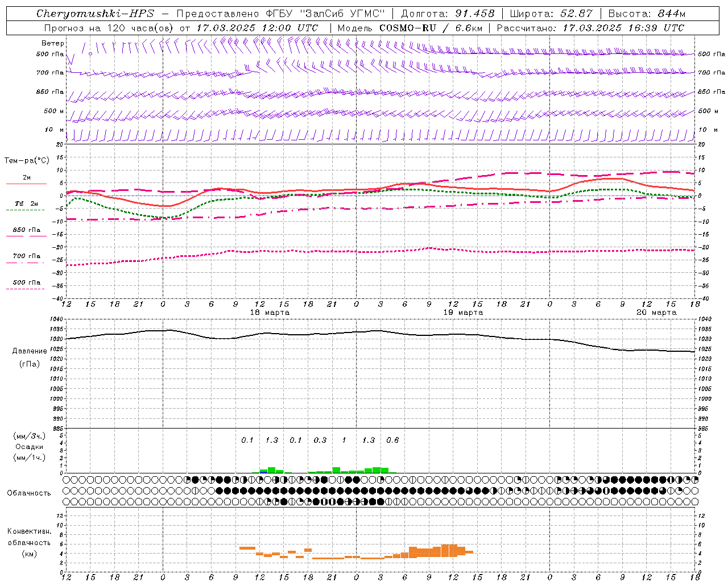Click '500 м' label left of wind panel

pyautogui.click(x=54, y=111)
